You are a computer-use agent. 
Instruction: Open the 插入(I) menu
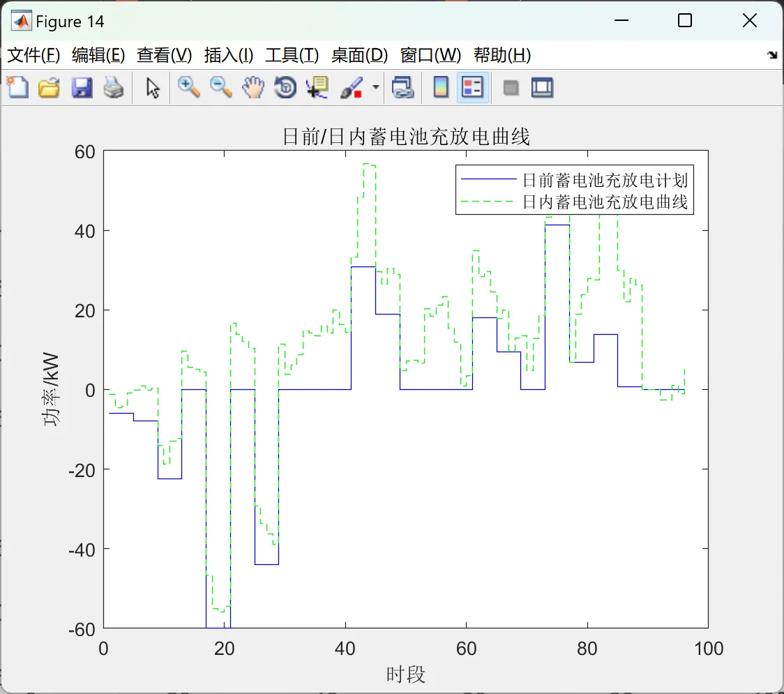pos(229,55)
